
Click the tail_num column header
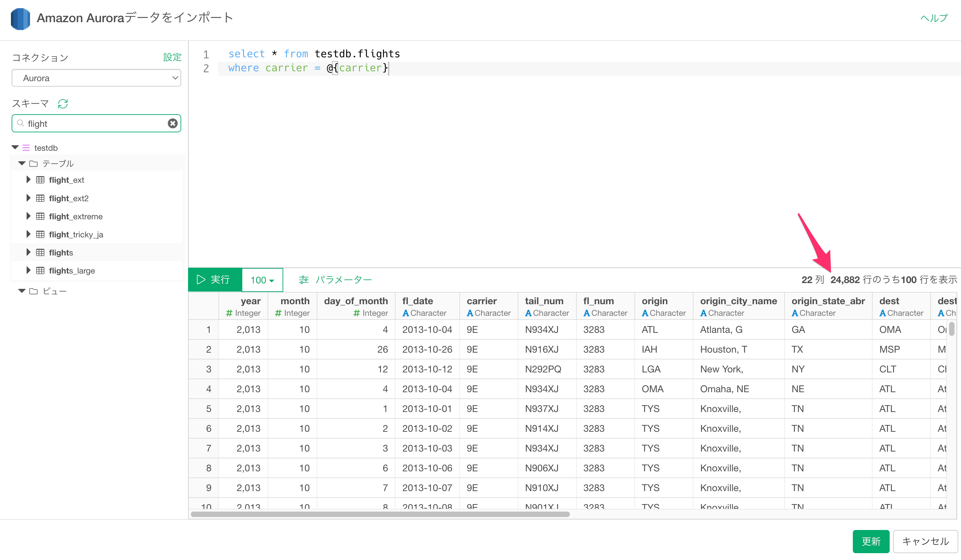coord(547,306)
